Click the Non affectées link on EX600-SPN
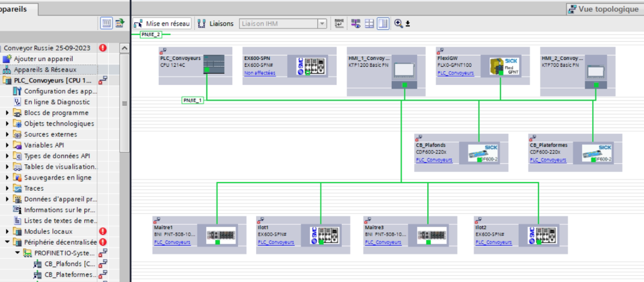The width and height of the screenshot is (644, 282). [x=260, y=73]
